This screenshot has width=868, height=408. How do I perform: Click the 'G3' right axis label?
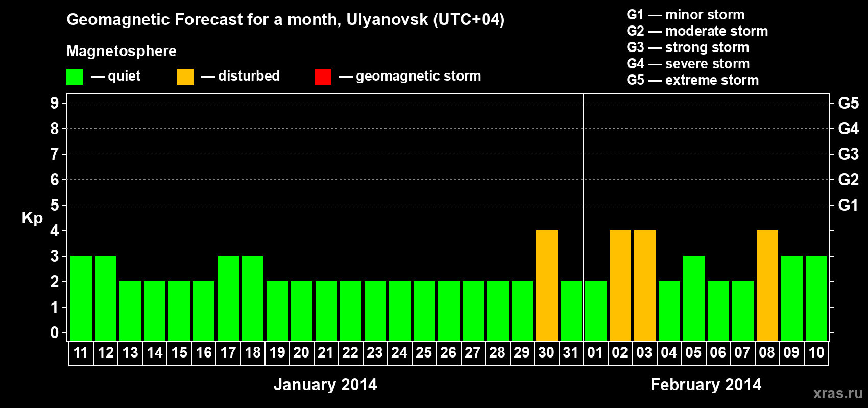(849, 154)
